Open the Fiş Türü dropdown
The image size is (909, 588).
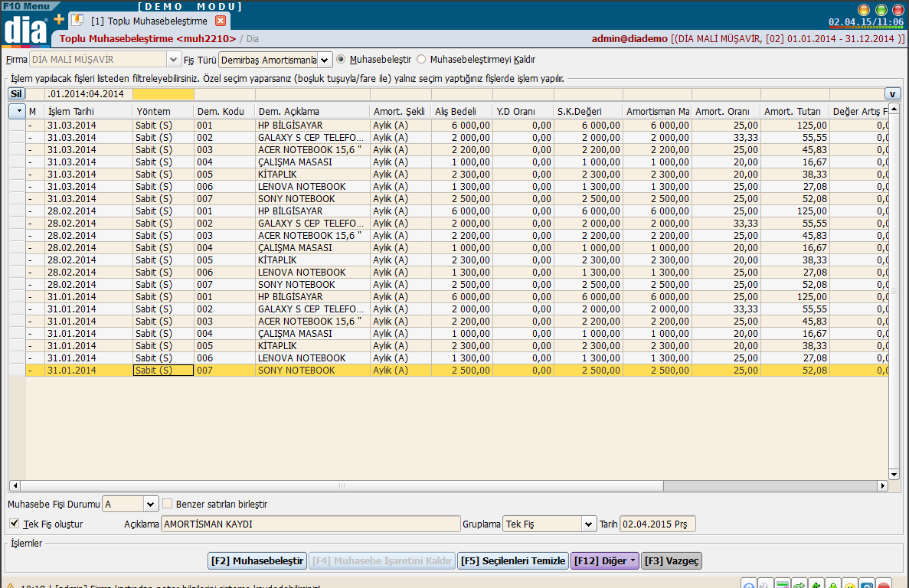(325, 60)
